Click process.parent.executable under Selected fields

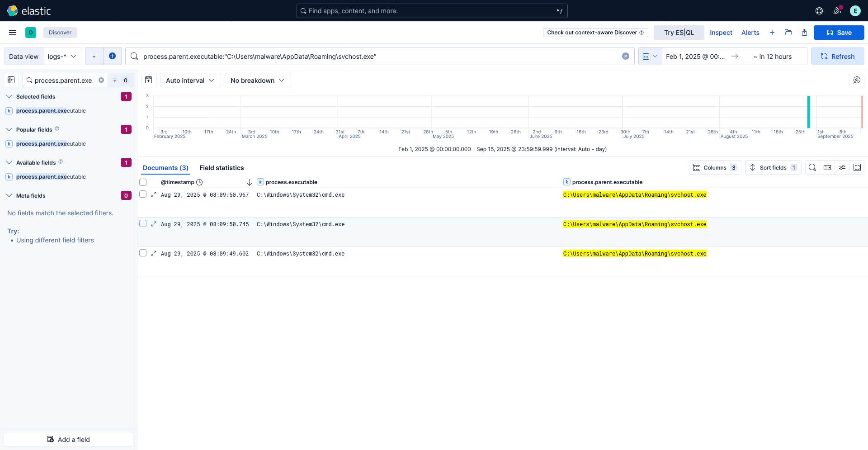pyautogui.click(x=51, y=111)
